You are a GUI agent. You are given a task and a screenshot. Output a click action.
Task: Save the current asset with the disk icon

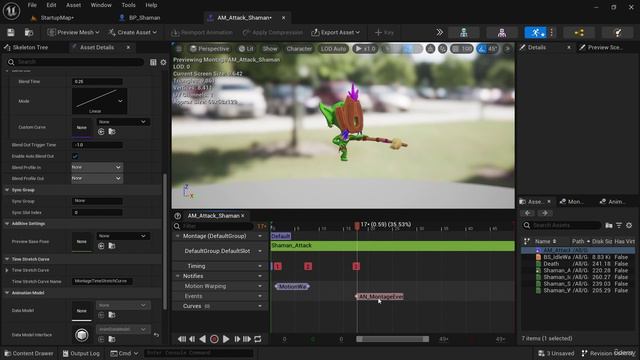coord(11,32)
